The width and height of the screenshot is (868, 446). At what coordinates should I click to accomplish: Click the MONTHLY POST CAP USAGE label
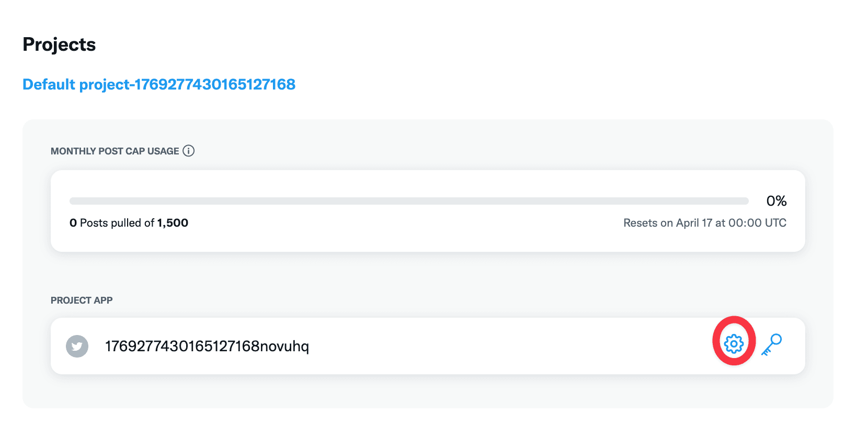(115, 151)
